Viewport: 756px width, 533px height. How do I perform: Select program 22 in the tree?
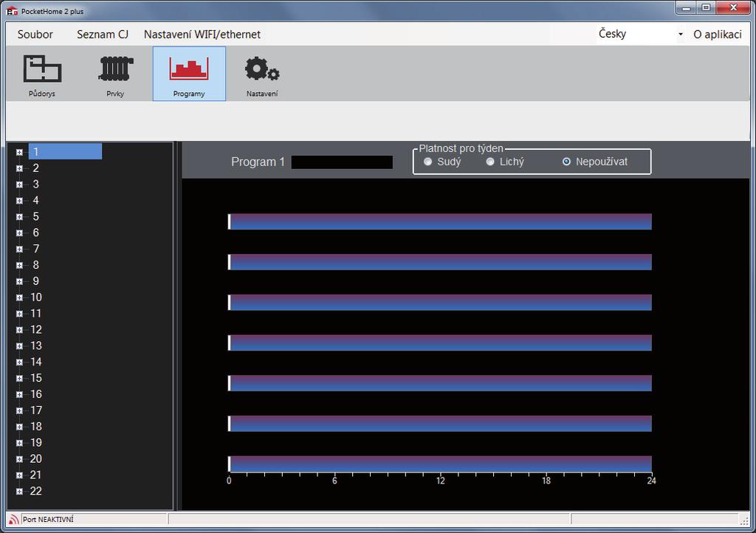pyautogui.click(x=36, y=491)
